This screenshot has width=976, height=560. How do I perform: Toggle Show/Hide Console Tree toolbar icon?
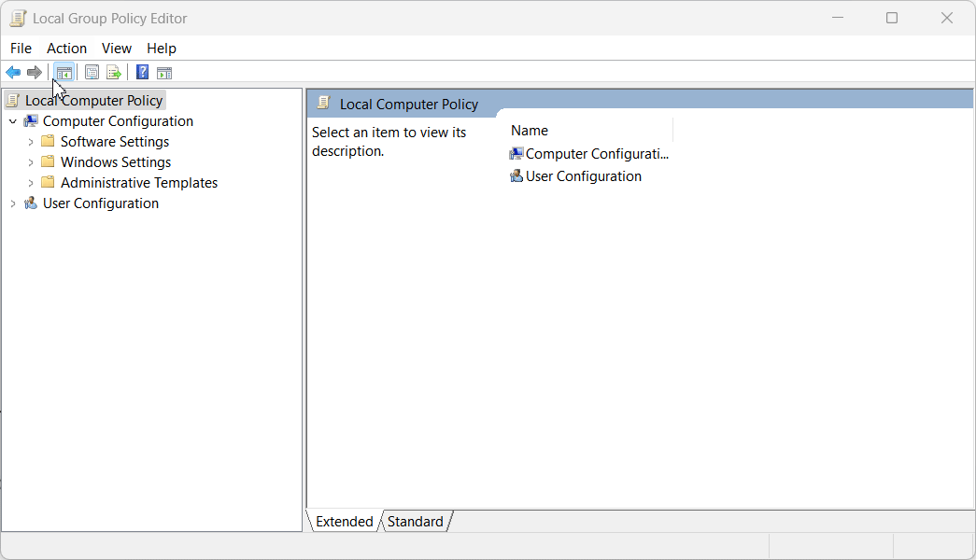(64, 73)
